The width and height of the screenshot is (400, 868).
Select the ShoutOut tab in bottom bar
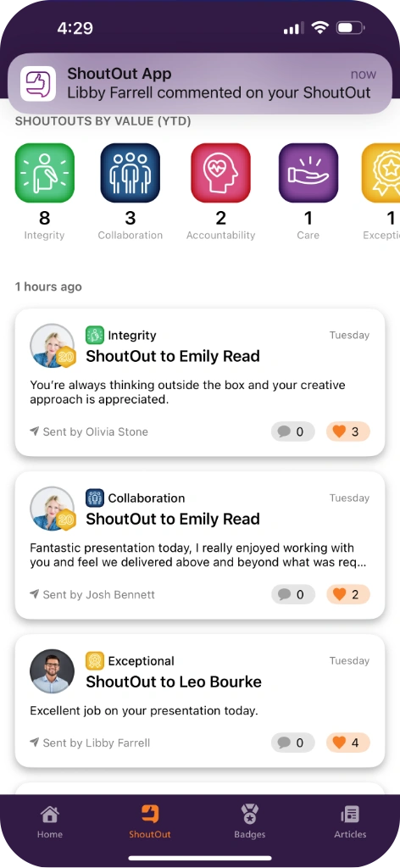[x=150, y=821]
